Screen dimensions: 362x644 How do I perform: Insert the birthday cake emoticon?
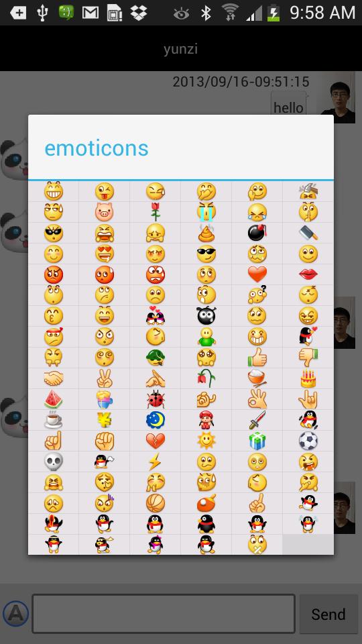tap(308, 378)
